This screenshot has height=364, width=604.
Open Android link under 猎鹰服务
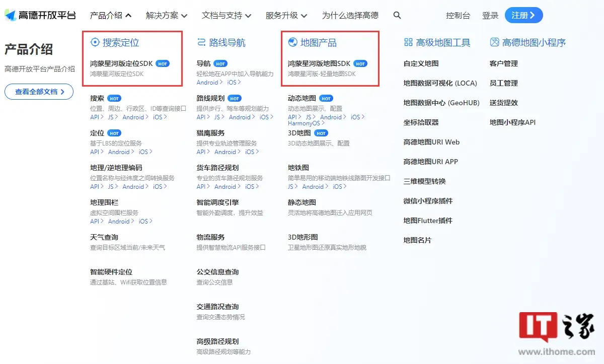(228, 152)
